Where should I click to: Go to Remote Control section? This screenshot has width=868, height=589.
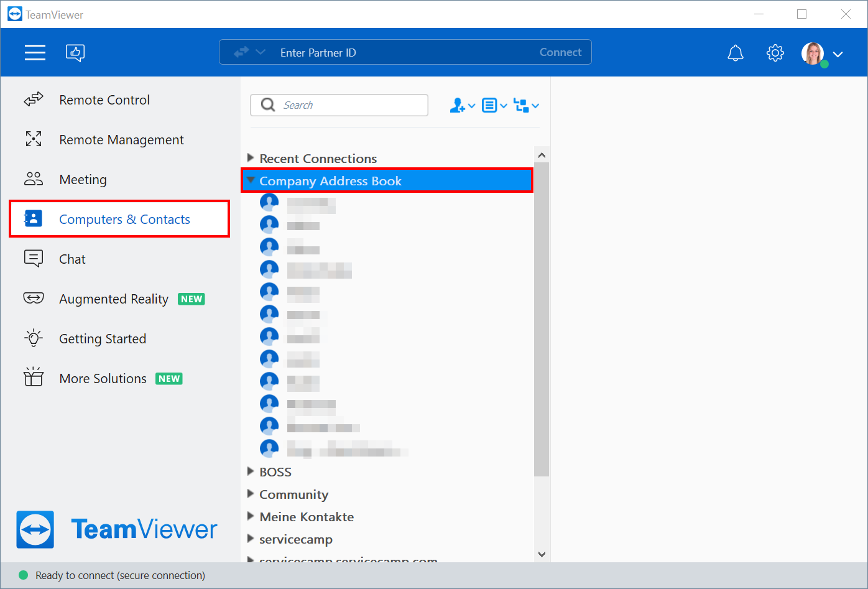(x=104, y=100)
